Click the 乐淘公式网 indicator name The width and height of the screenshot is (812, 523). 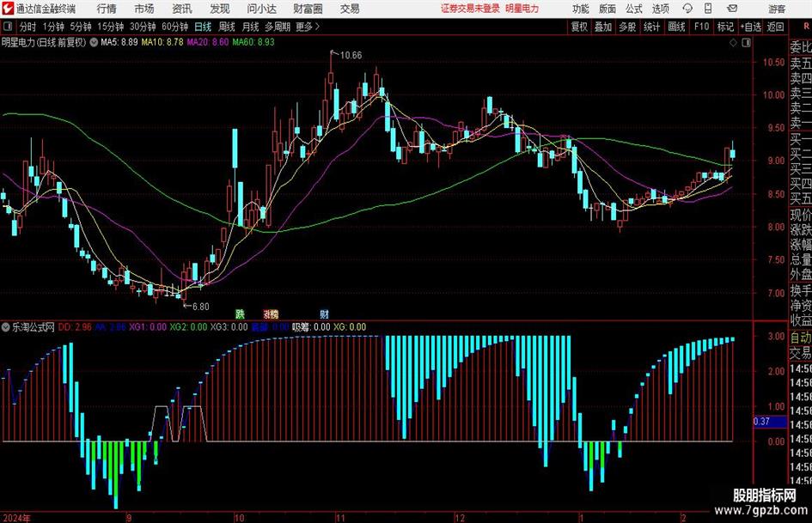tap(34, 327)
